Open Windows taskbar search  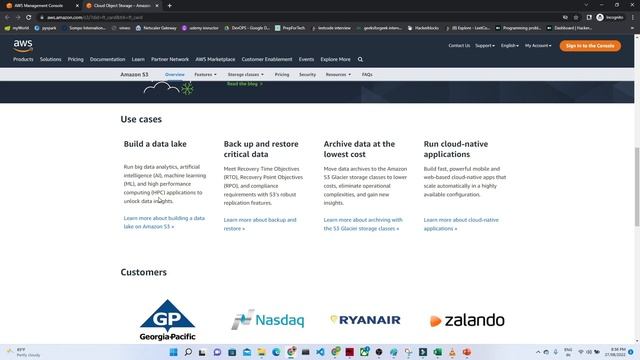(188, 352)
